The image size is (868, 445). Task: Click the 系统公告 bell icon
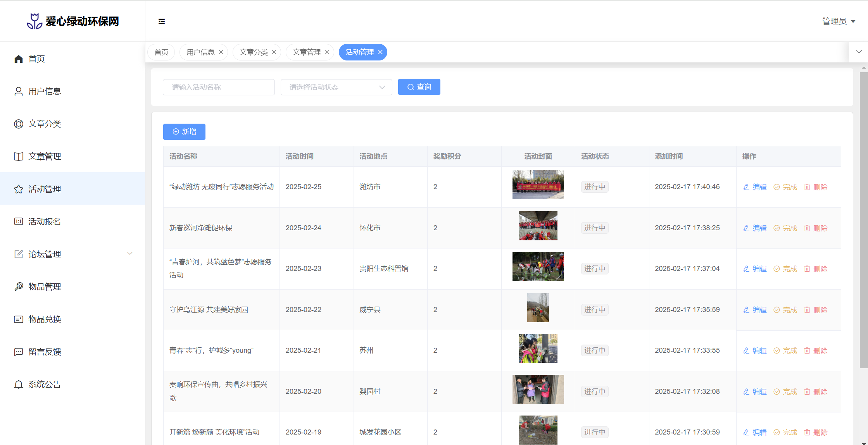click(x=19, y=385)
